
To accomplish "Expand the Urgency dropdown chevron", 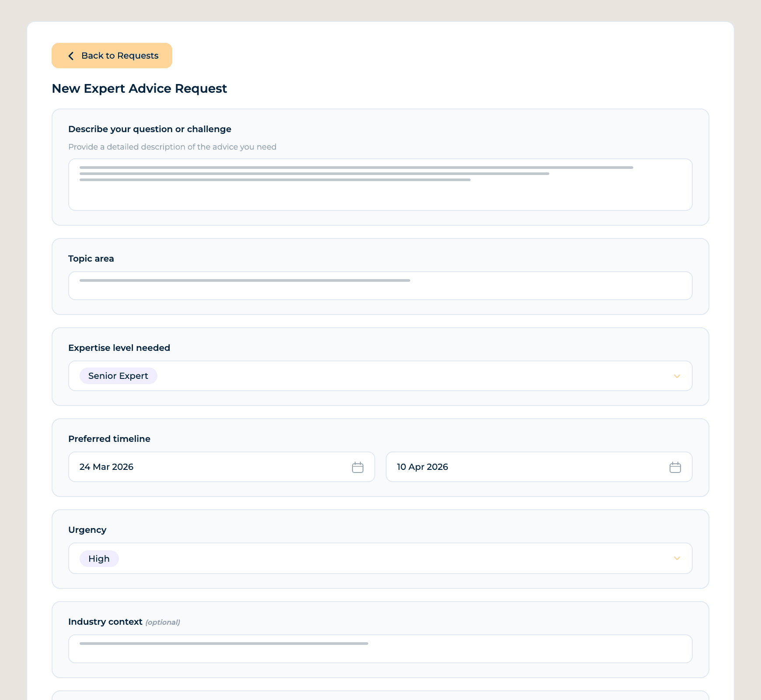I will 677,558.
